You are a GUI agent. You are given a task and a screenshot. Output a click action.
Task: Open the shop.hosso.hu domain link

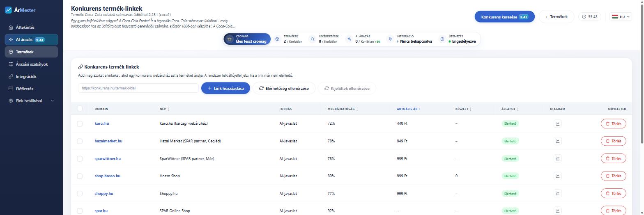point(107,176)
